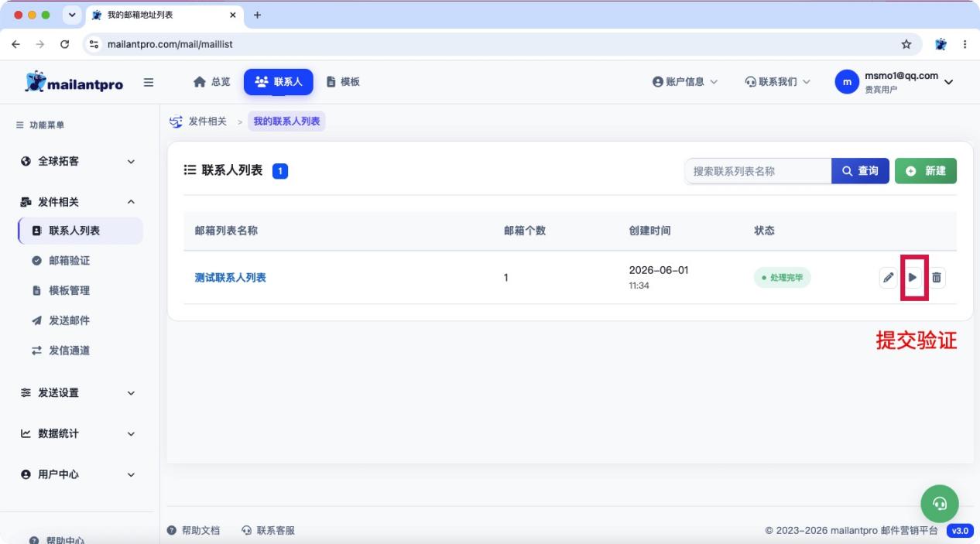Click the 帮助文档 footer link
This screenshot has width=980, height=544.
(194, 531)
